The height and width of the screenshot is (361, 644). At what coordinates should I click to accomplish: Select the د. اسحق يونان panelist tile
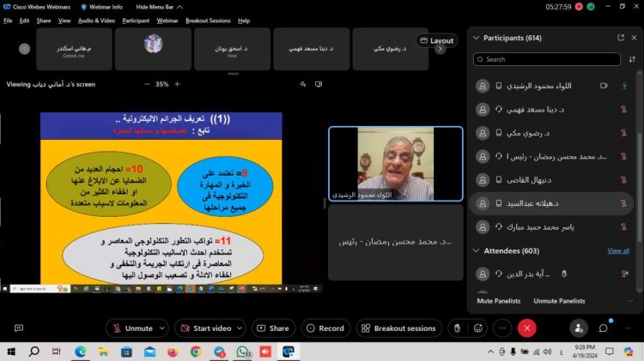click(x=232, y=49)
